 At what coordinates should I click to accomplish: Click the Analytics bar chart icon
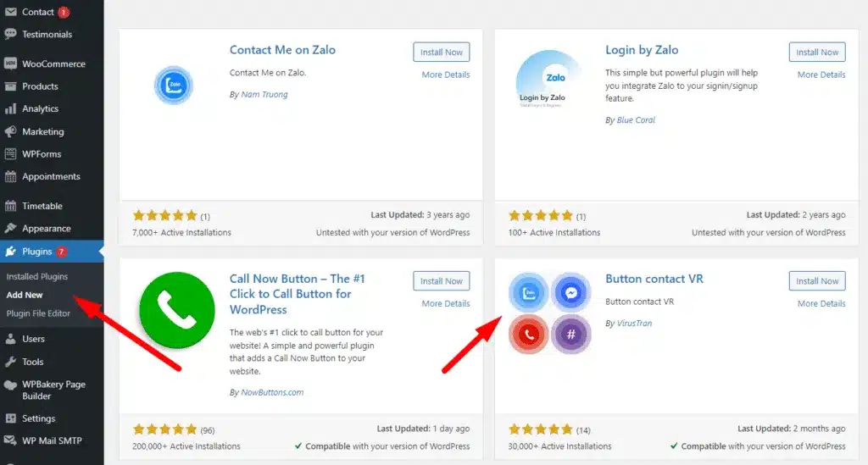pyautogui.click(x=10, y=109)
